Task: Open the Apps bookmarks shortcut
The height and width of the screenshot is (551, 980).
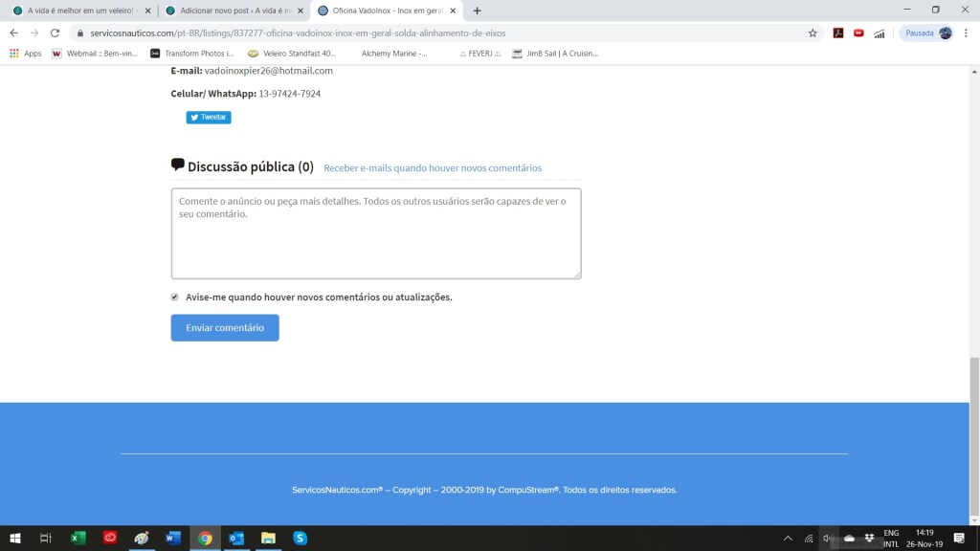Action: [26, 54]
